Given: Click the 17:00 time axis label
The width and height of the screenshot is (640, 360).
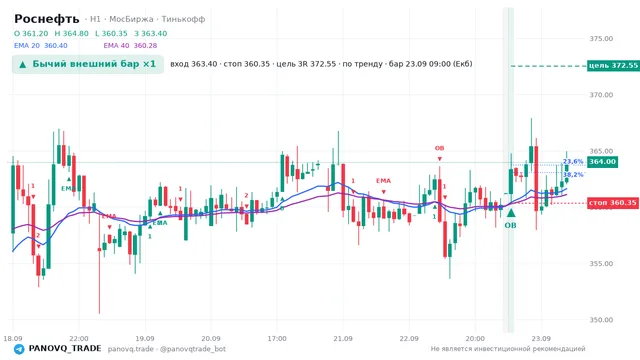Looking at the screenshot, I should (x=277, y=339).
